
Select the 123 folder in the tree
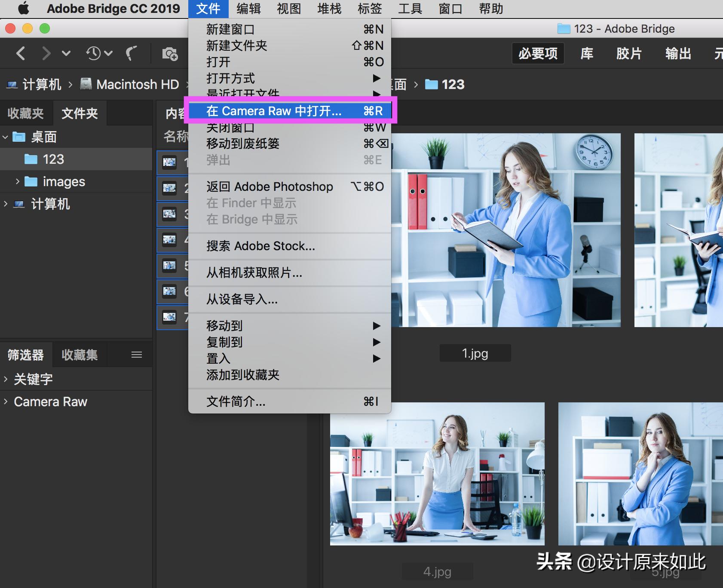[x=53, y=159]
